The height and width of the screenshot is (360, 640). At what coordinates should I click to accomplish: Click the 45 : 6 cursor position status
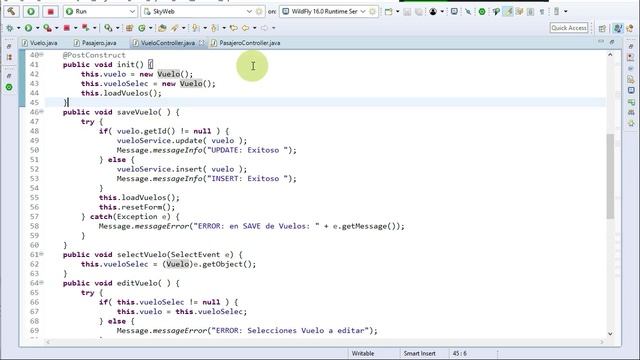pyautogui.click(x=460, y=353)
